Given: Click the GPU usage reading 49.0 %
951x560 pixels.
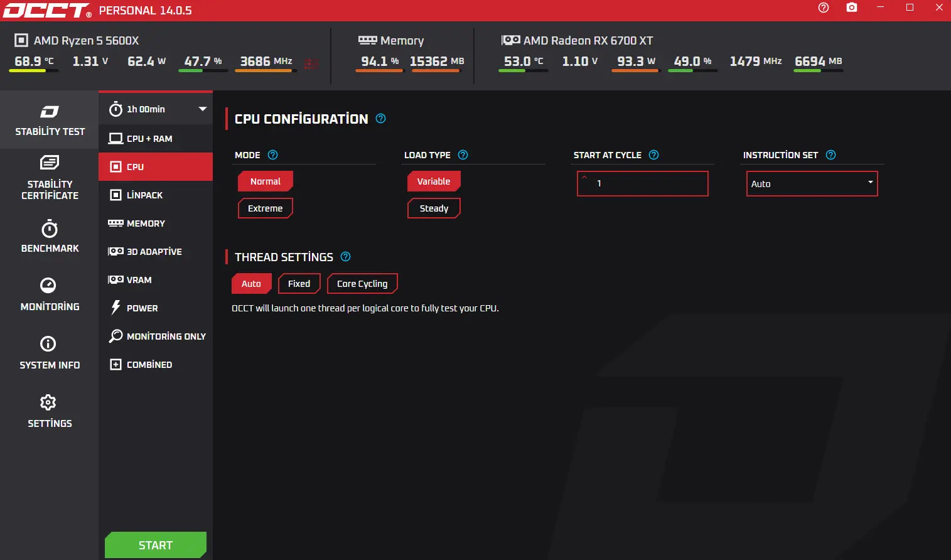Looking at the screenshot, I should (692, 61).
